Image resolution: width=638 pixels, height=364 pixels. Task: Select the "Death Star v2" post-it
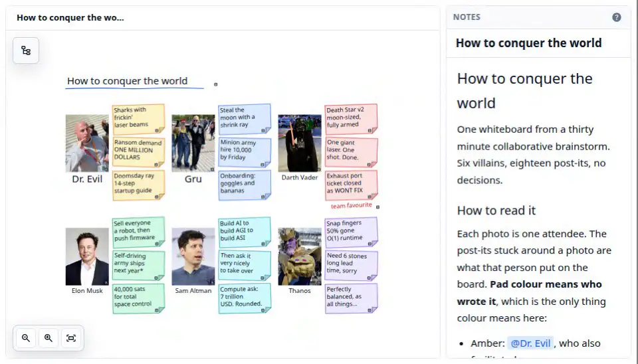click(351, 118)
